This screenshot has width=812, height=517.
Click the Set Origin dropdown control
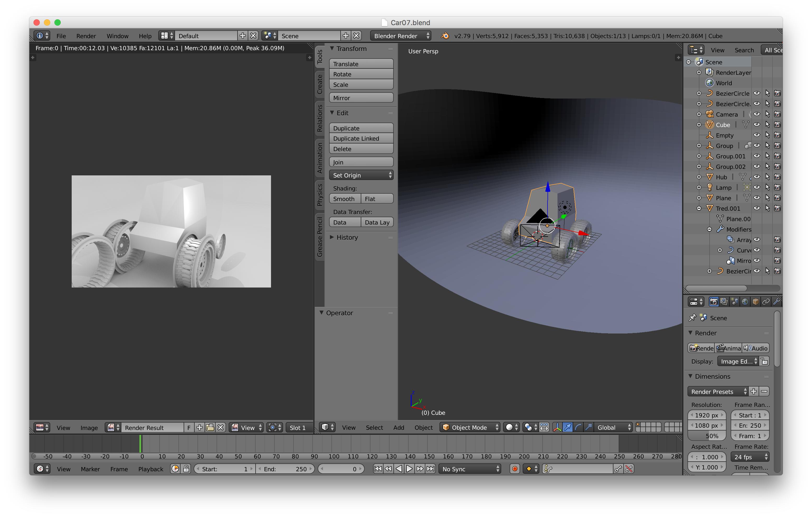[x=361, y=175]
